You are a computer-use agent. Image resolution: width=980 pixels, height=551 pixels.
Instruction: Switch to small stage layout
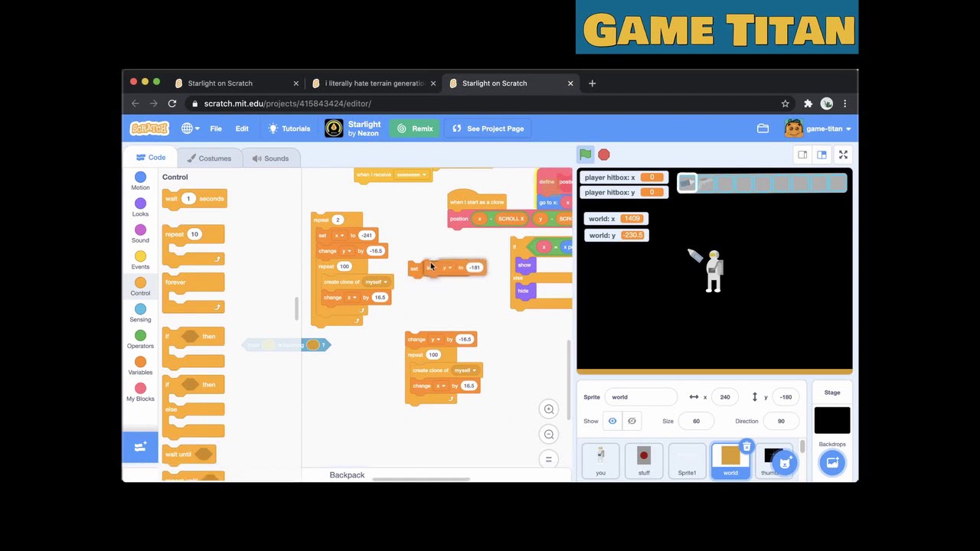(x=802, y=155)
